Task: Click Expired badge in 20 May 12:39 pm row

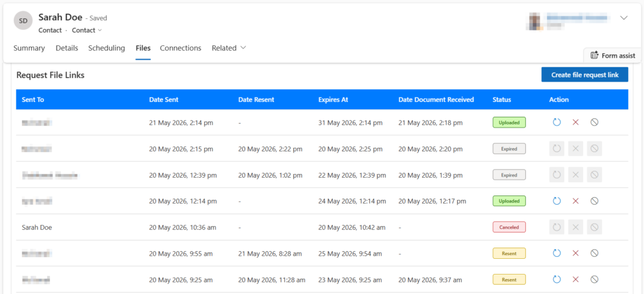Action: pos(509,175)
